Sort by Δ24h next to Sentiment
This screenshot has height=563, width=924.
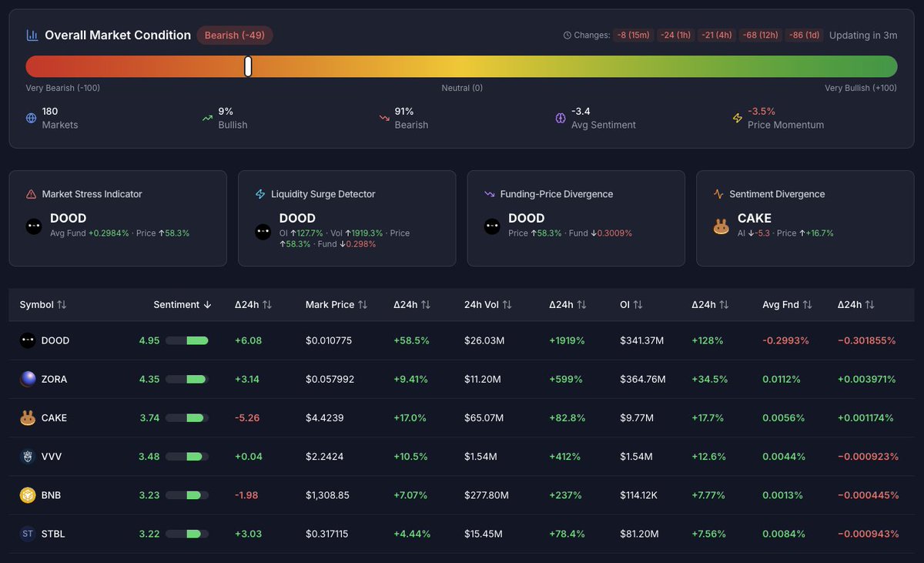tap(253, 304)
